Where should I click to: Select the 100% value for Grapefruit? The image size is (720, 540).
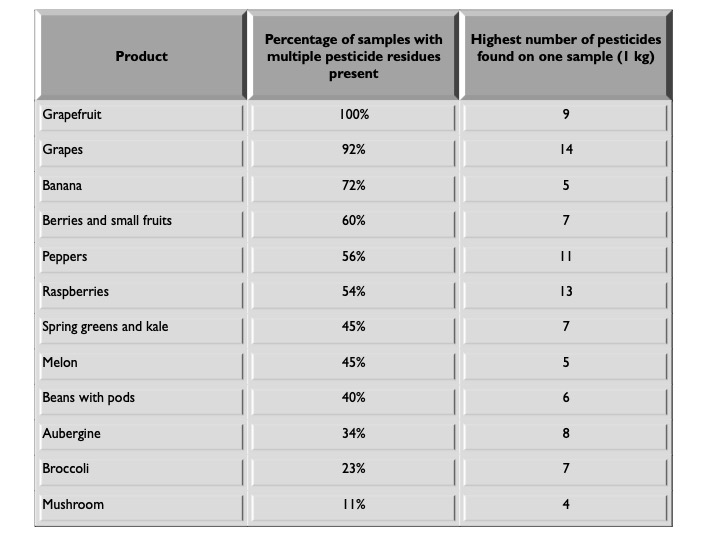click(353, 115)
